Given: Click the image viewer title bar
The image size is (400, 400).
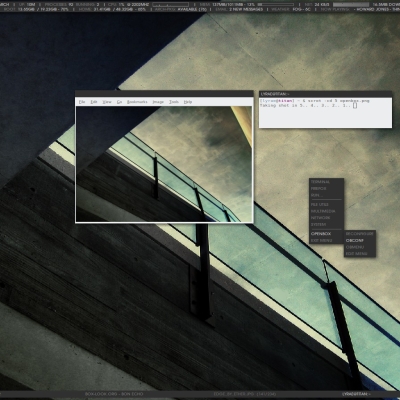Looking at the screenshot, I should (164, 94).
